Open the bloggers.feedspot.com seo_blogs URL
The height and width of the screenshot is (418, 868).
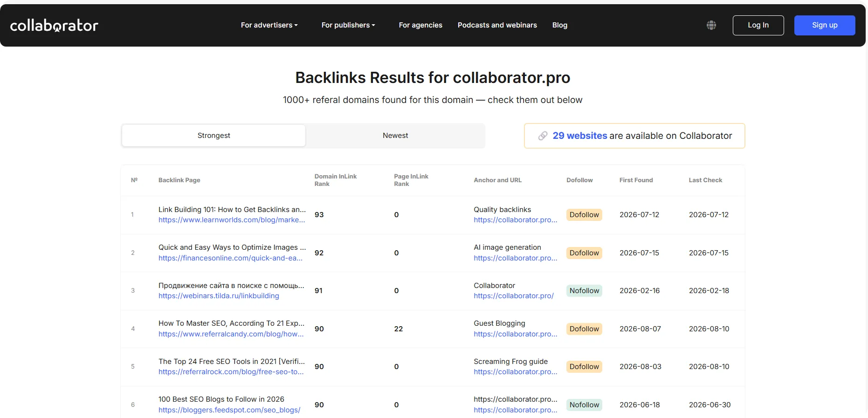[229, 410]
